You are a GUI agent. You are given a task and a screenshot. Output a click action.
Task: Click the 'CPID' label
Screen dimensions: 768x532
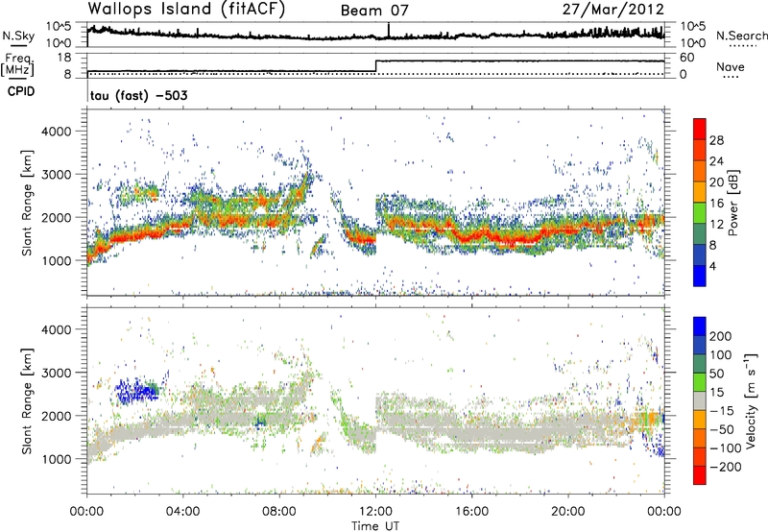21,91
